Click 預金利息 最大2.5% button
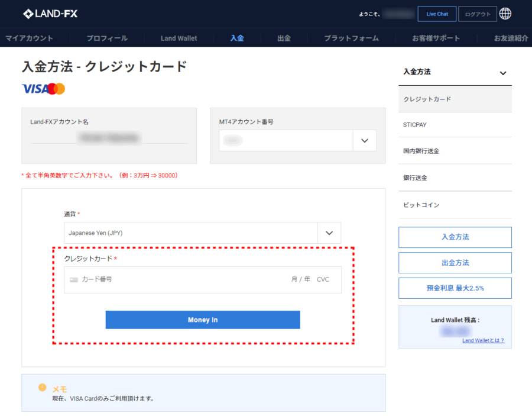 pyautogui.click(x=455, y=288)
